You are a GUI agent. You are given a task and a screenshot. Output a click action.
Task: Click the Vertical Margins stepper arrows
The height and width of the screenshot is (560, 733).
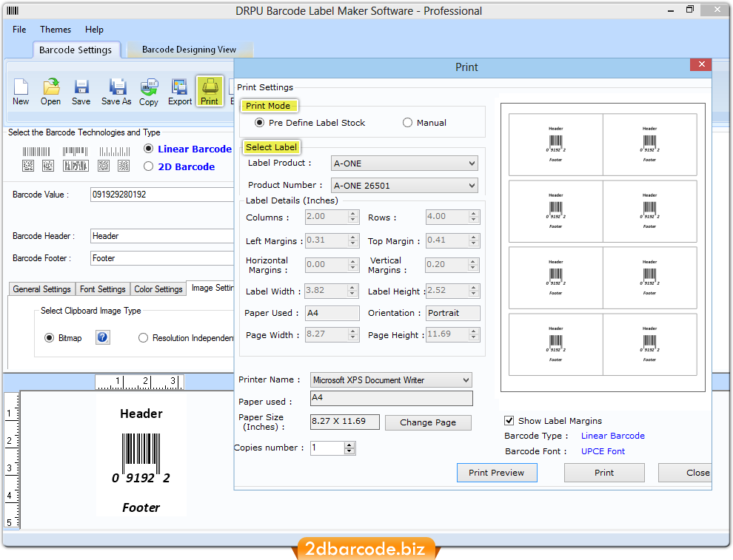point(474,265)
